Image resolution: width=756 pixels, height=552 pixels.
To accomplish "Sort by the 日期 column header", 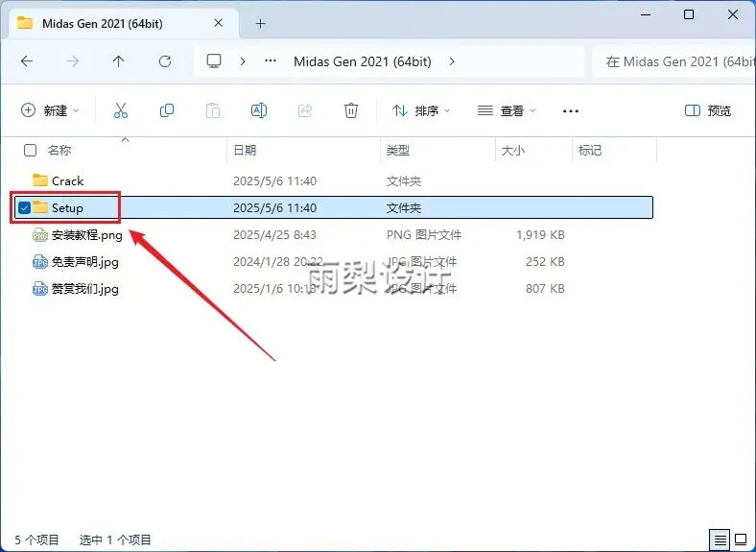I will pos(245,151).
